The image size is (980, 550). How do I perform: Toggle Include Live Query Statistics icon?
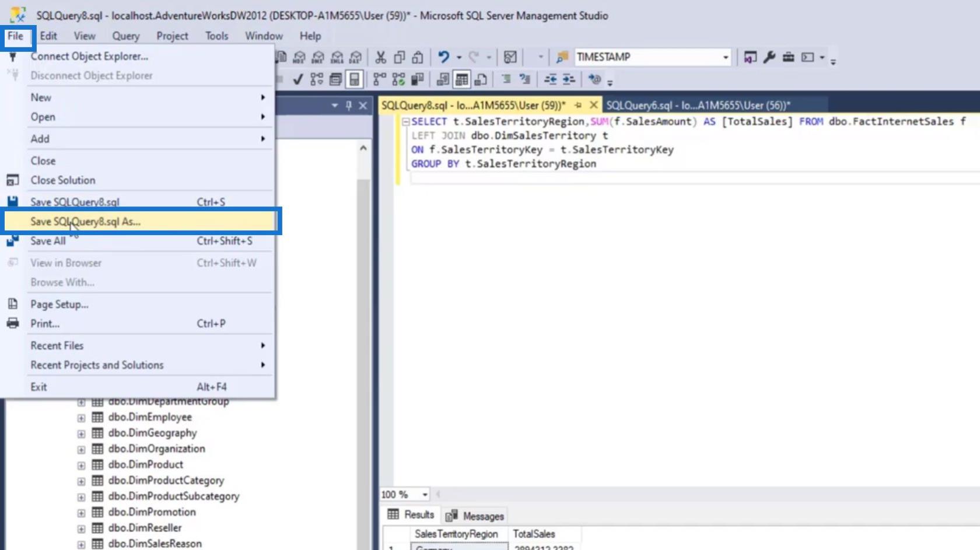coord(398,79)
